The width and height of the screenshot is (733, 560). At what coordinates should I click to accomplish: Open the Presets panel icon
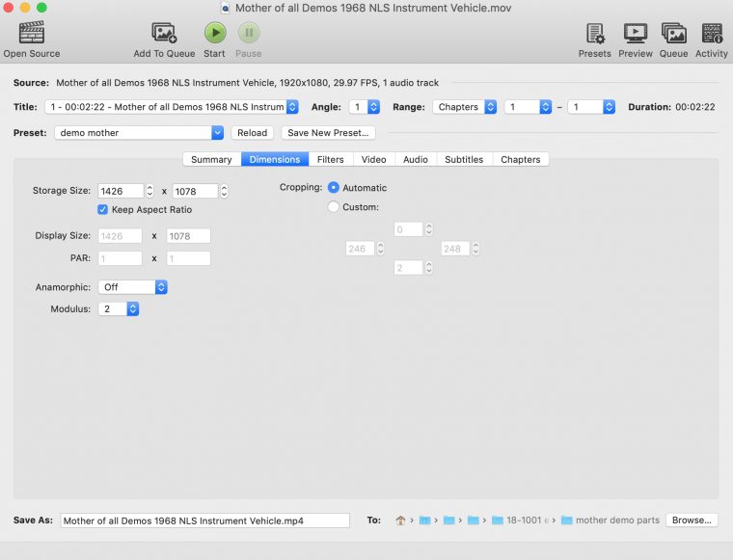point(595,33)
